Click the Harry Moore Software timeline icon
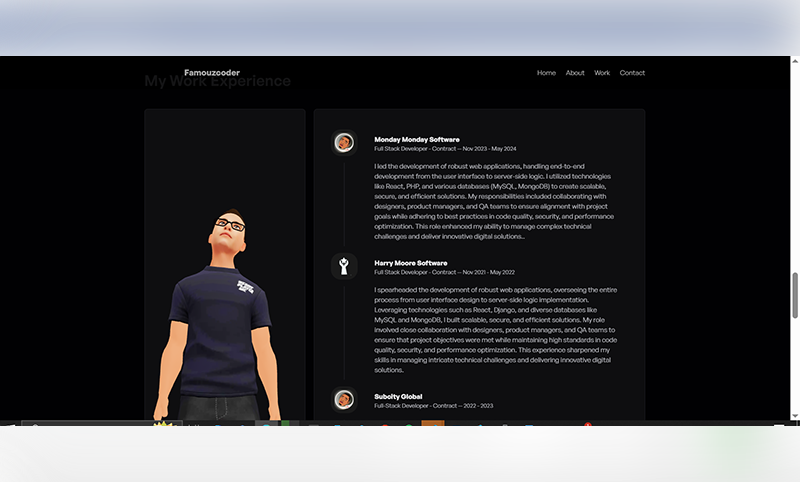Viewport: 800px width, 482px height. coord(344,266)
